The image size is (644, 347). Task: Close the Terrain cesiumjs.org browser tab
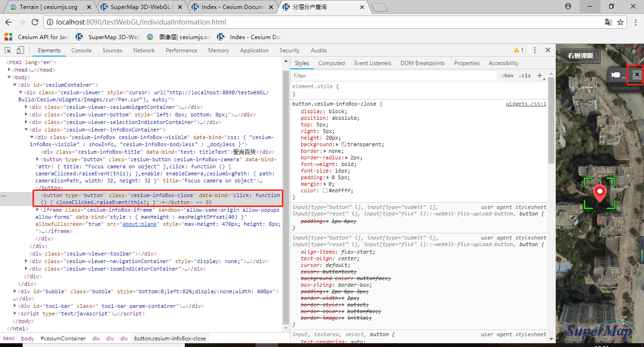coord(88,7)
